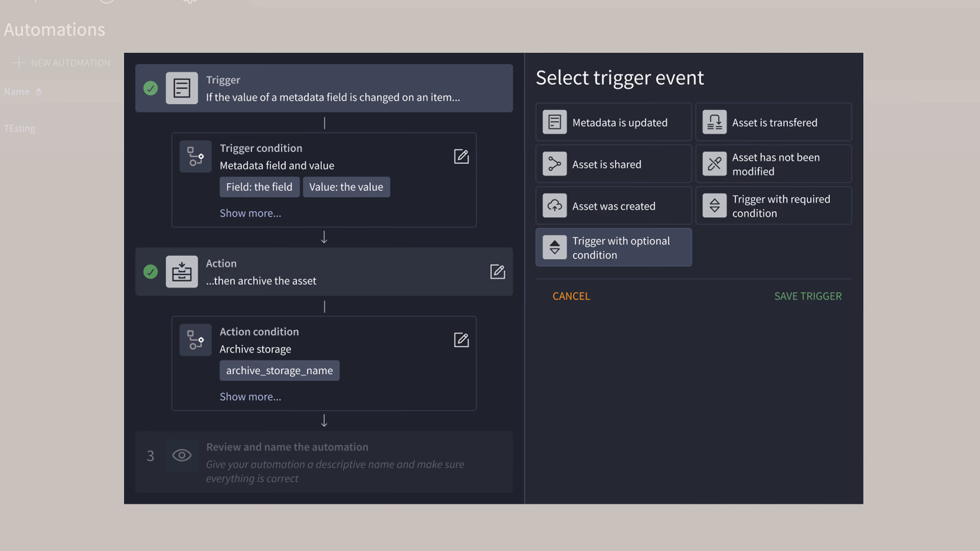Click the Trigger condition flow icon
The height and width of the screenshot is (551, 980).
[195, 156]
